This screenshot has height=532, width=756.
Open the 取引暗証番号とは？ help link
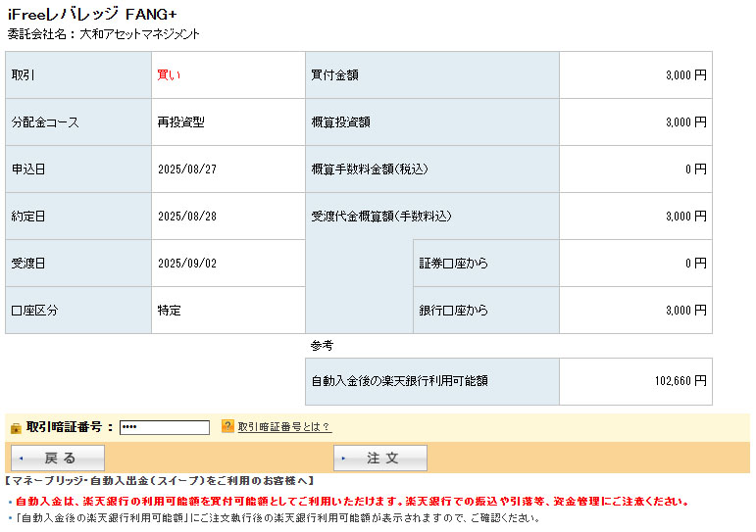[284, 427]
